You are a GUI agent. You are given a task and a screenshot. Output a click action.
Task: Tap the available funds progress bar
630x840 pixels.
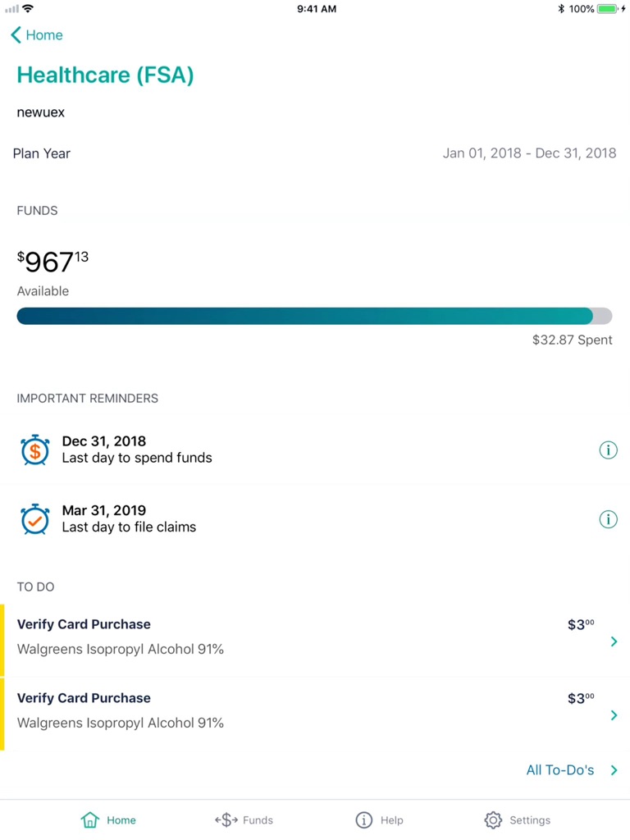(x=314, y=316)
